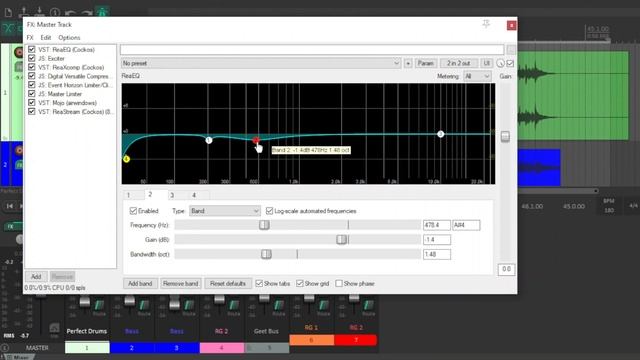
Task: Click the Save Project toolbar icon
Action: point(39,12)
